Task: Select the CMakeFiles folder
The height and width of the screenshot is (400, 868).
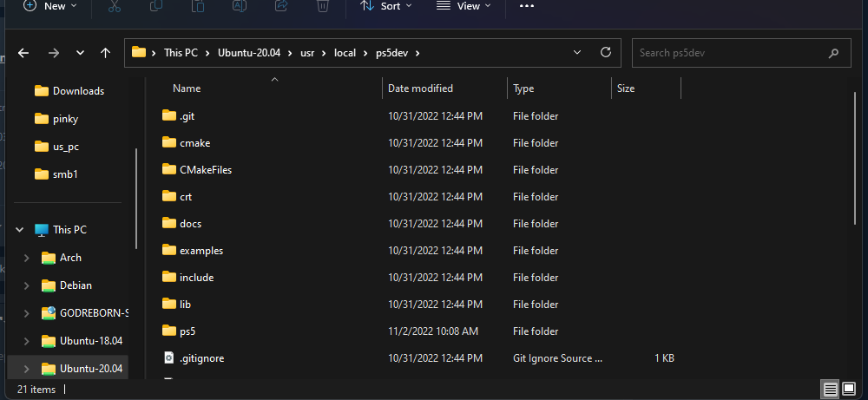Action: coord(206,170)
